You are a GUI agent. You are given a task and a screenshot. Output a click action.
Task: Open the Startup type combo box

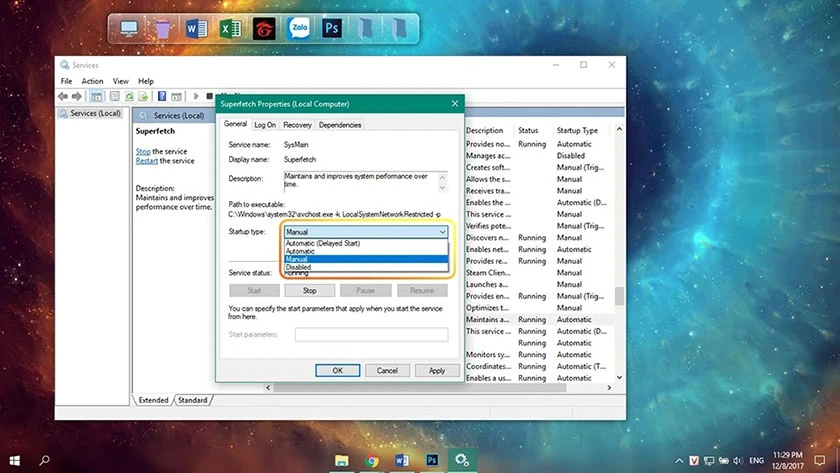pos(366,232)
